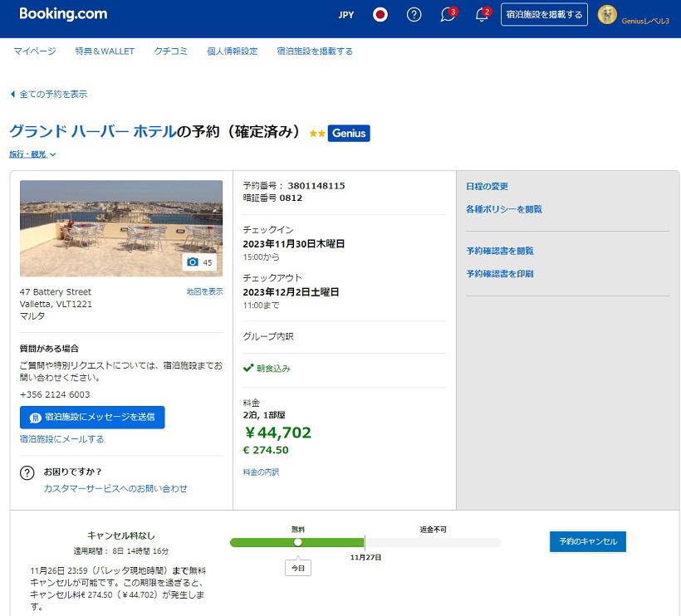Go to クチコミ tab
The height and width of the screenshot is (616, 681).
170,51
